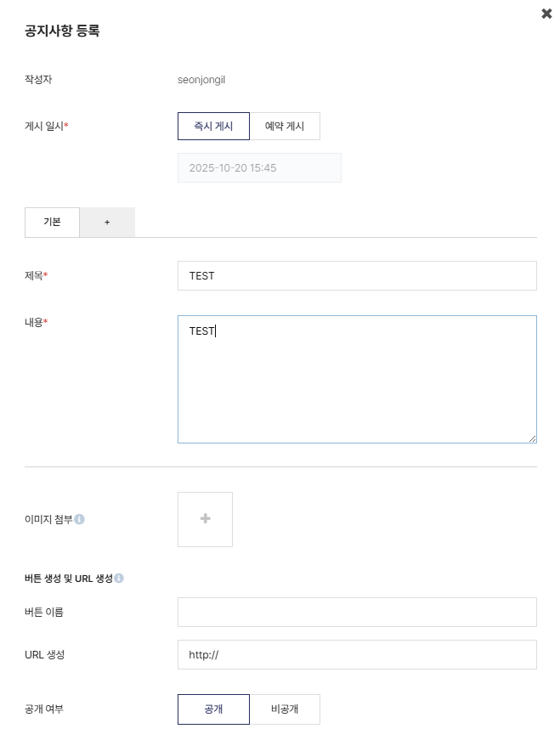This screenshot has height=740, width=560.
Task: Click the 제목 title input field
Action: pos(357,275)
